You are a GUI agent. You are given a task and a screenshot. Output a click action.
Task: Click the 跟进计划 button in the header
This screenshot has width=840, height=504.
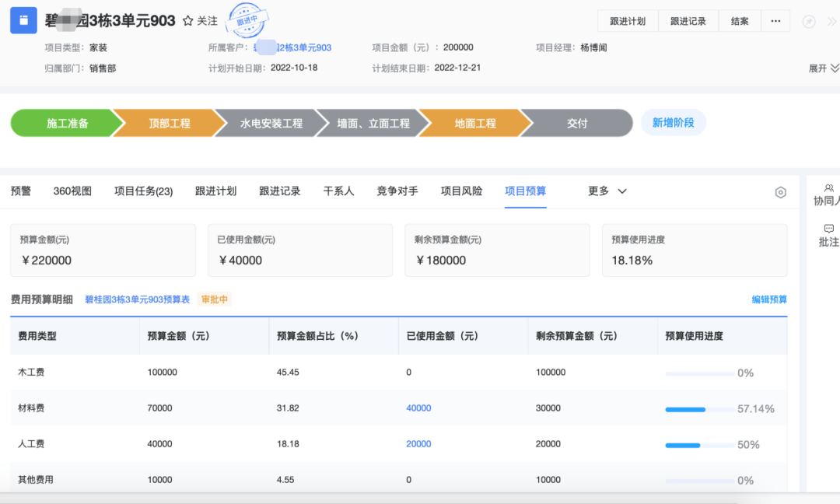point(628,21)
